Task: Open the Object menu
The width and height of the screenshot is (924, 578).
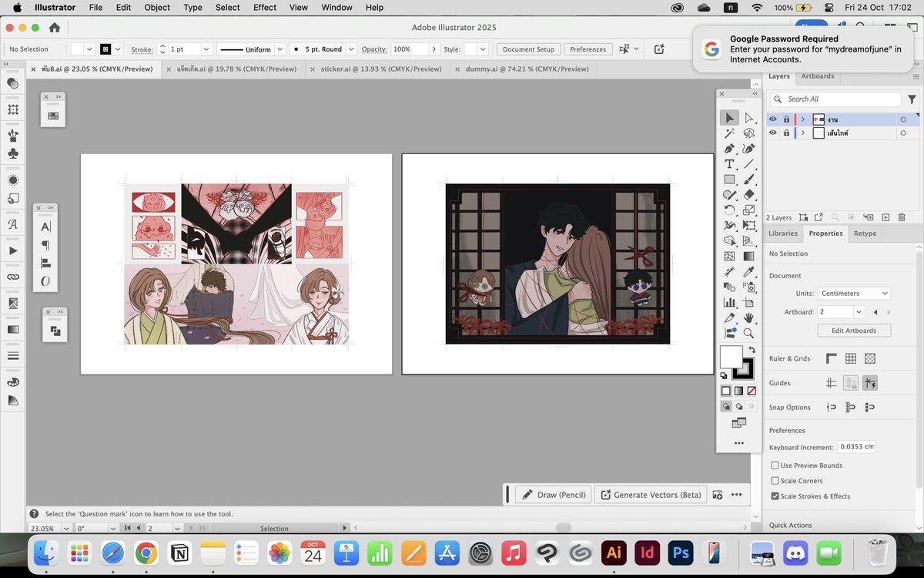Action: coord(157,7)
